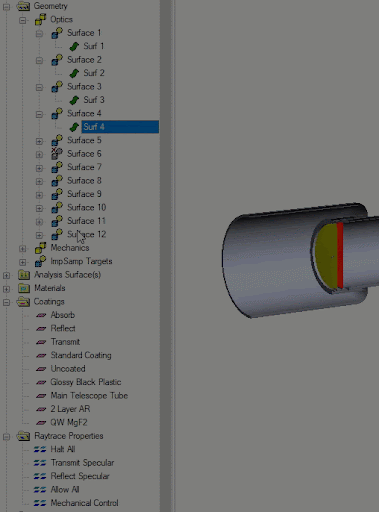This screenshot has height=512, width=379.
Task: Expand the ImpSamp Targets node
Action: coord(22,262)
